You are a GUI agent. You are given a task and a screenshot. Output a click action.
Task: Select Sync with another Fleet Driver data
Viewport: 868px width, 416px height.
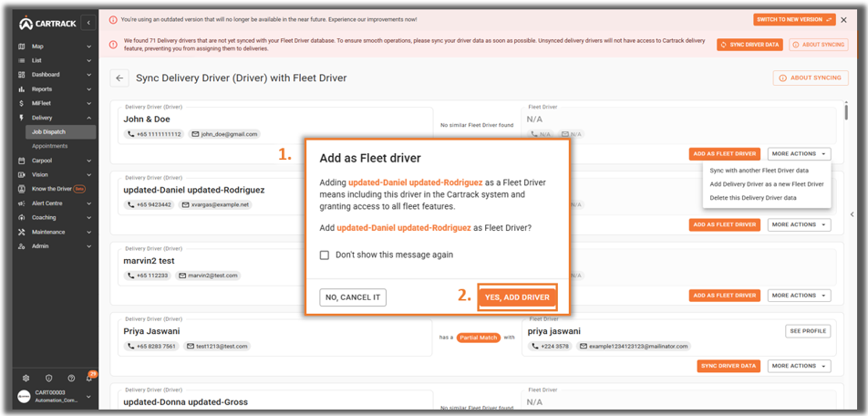click(759, 171)
